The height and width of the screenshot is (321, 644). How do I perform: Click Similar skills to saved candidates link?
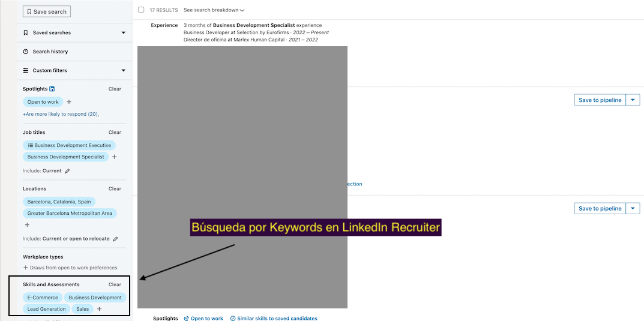tap(277, 319)
